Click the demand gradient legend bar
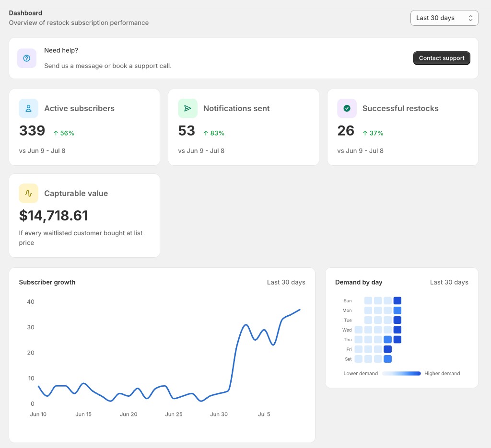This screenshot has width=491, height=448. click(x=401, y=374)
